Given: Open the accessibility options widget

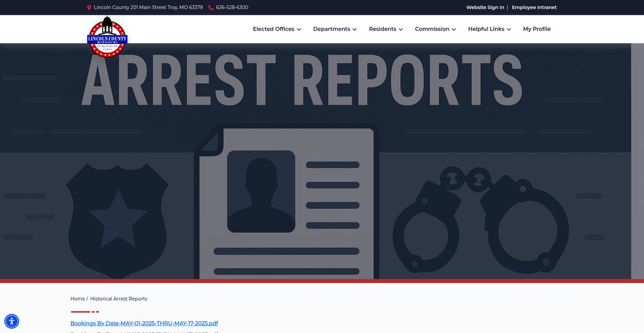Looking at the screenshot, I should 12,321.
